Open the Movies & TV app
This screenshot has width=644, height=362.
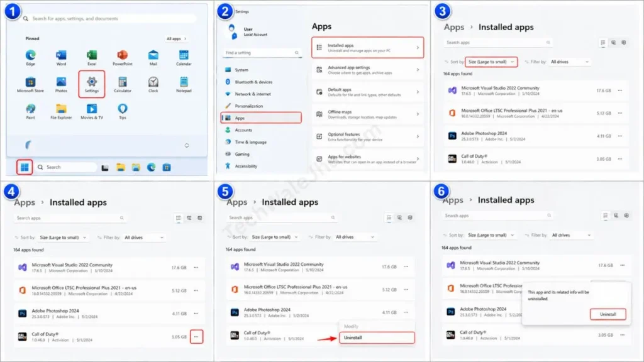pyautogui.click(x=92, y=111)
